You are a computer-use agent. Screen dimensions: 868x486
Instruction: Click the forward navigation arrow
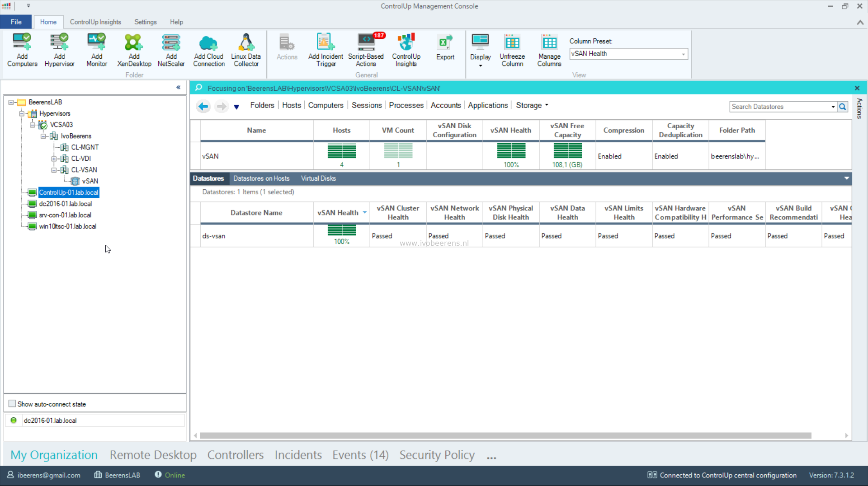(x=221, y=107)
